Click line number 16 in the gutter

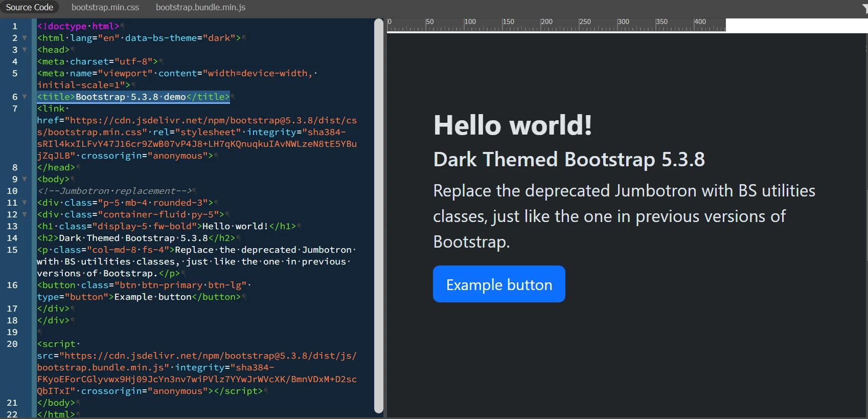click(12, 285)
